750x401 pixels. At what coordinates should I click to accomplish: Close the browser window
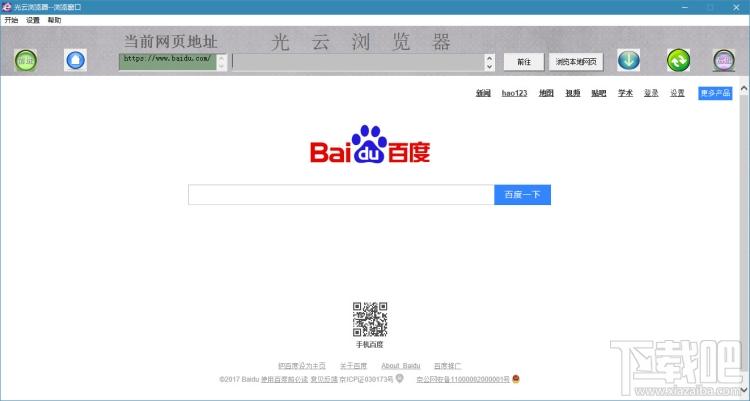click(x=736, y=7)
